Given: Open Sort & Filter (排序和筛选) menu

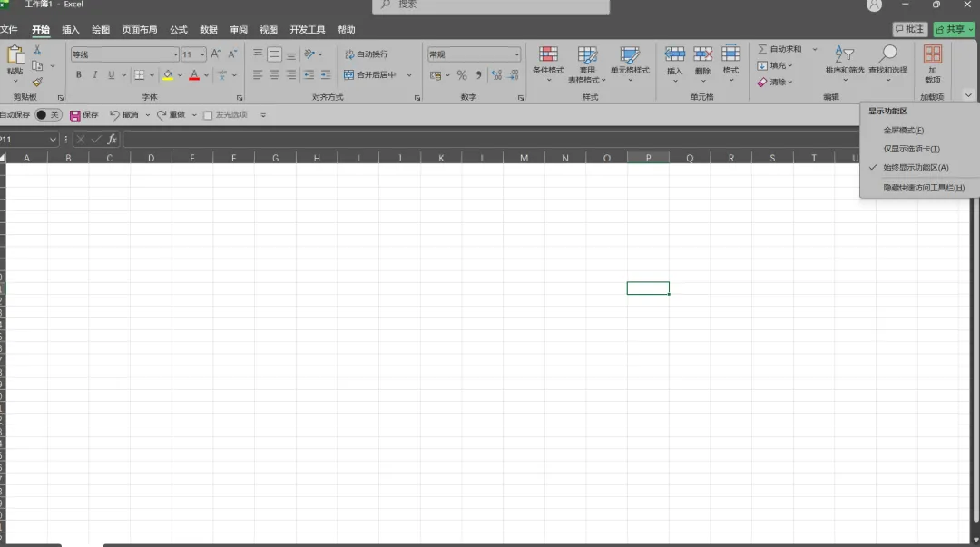Looking at the screenshot, I should (845, 63).
